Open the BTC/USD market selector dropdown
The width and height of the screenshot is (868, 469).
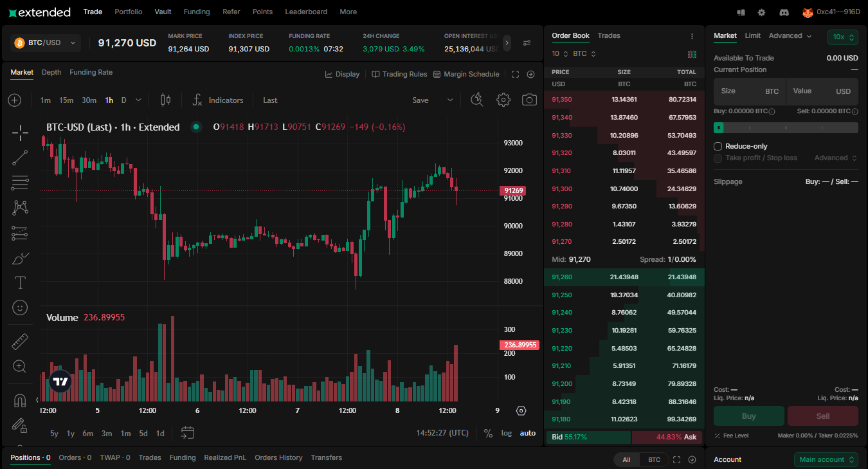pos(44,42)
